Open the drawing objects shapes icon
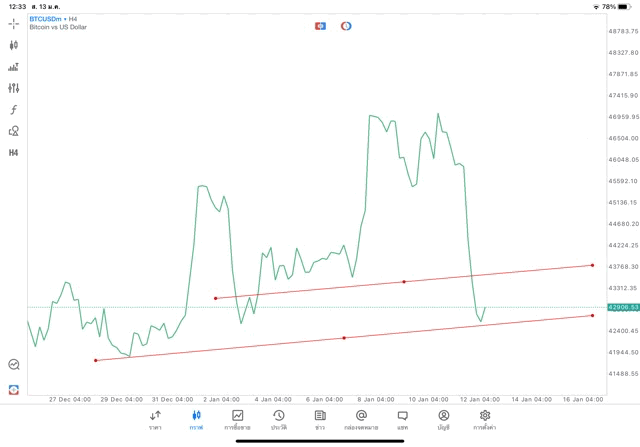The height and width of the screenshot is (447, 640). pos(14,131)
